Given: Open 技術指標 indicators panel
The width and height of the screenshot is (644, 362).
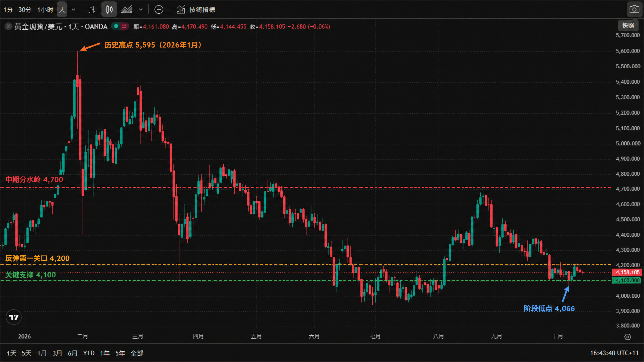Looking at the screenshot, I should pos(196,10).
